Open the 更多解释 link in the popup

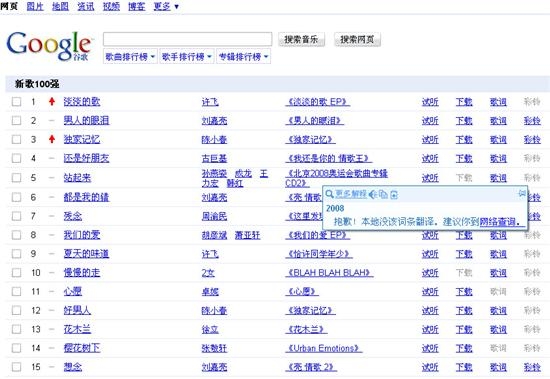(351, 194)
